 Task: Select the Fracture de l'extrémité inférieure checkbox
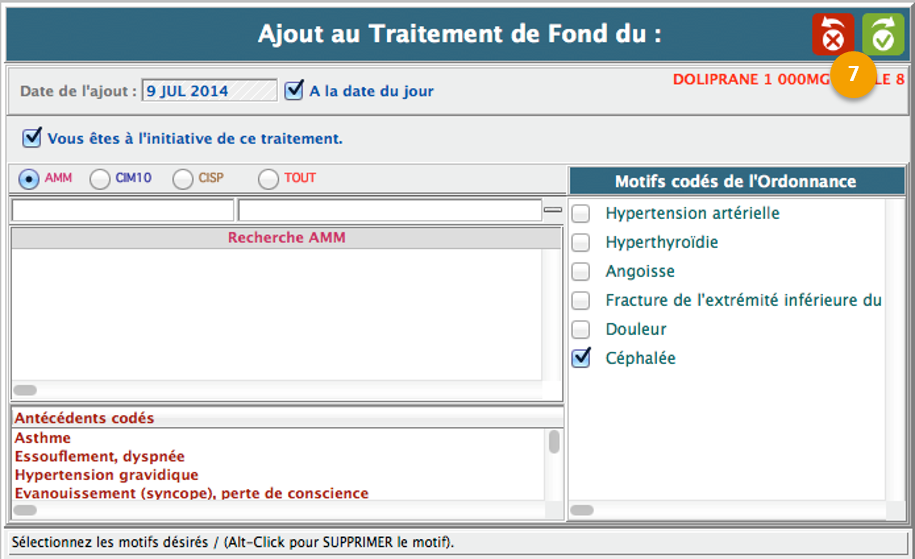pos(581,300)
